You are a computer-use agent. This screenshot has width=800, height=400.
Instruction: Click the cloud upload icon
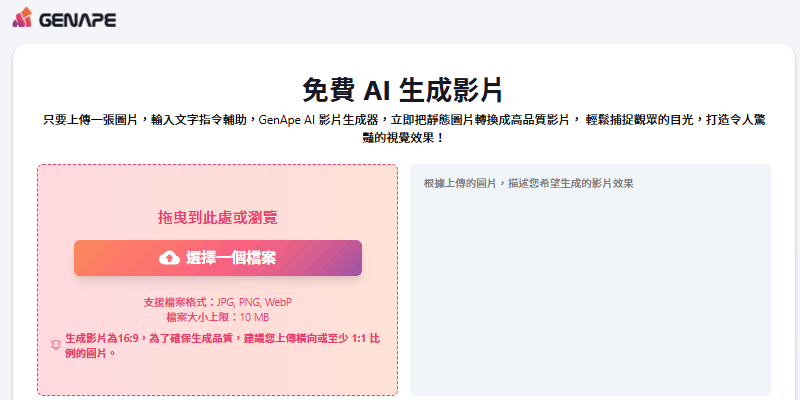(169, 258)
